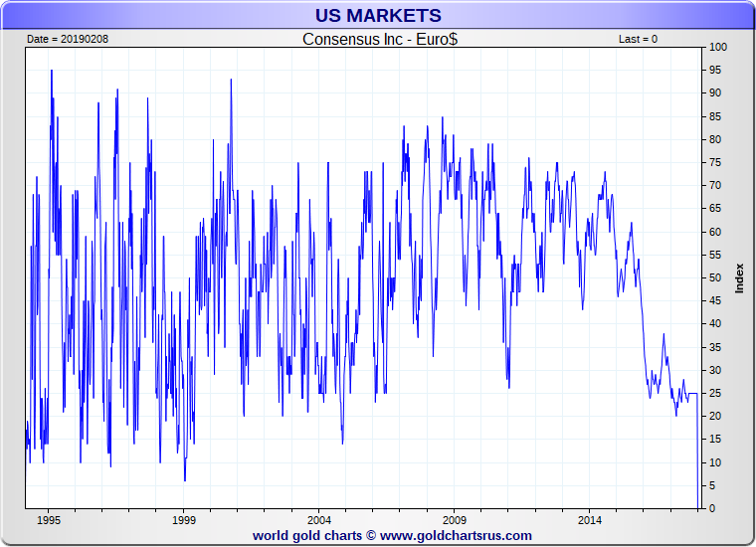Click the 1999 x-axis year label
The image size is (756, 547).
[x=184, y=520]
